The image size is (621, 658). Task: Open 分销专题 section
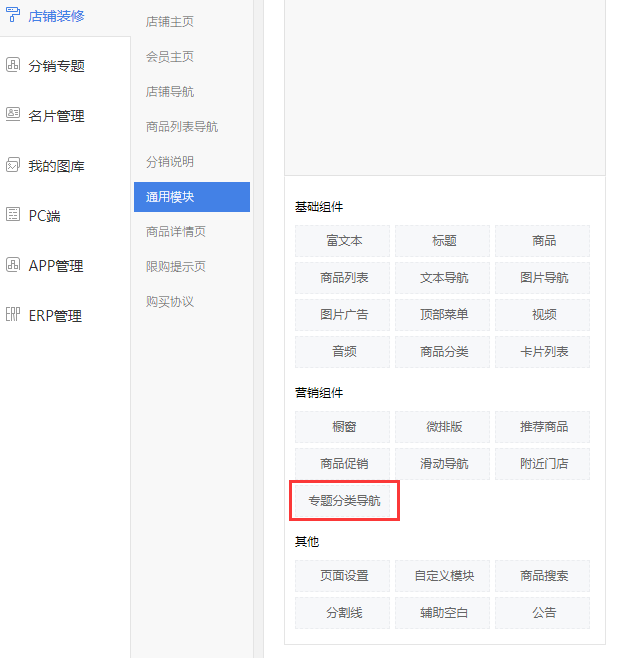pyautogui.click(x=56, y=66)
